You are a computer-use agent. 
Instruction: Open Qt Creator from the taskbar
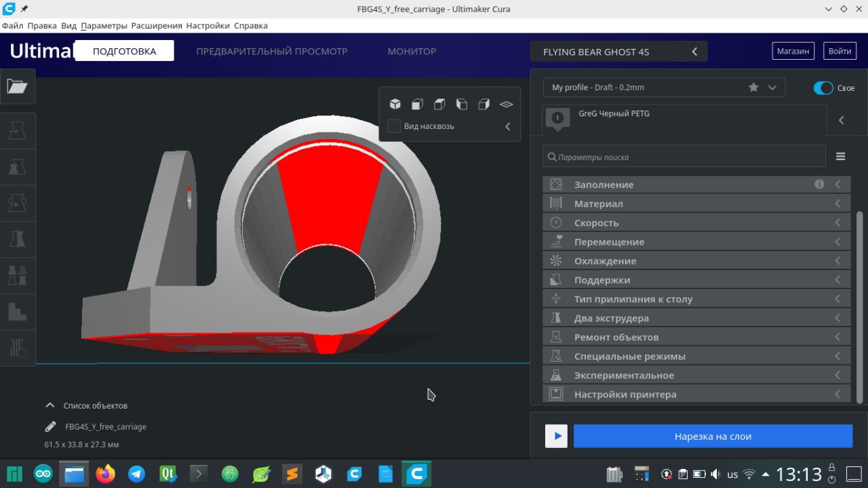pyautogui.click(x=167, y=474)
